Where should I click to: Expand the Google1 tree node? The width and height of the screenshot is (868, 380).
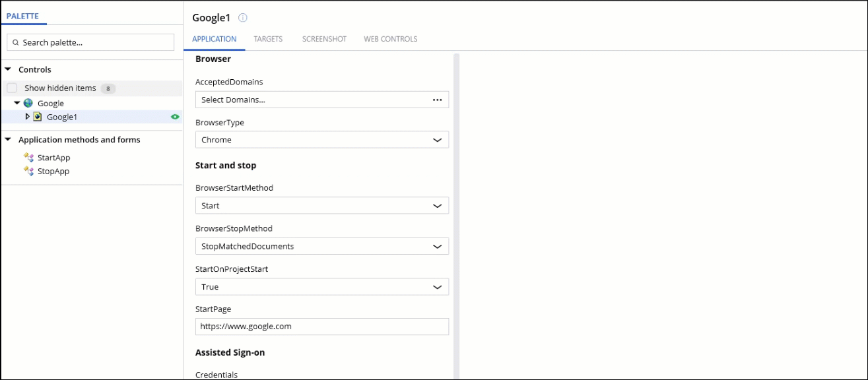(x=27, y=117)
